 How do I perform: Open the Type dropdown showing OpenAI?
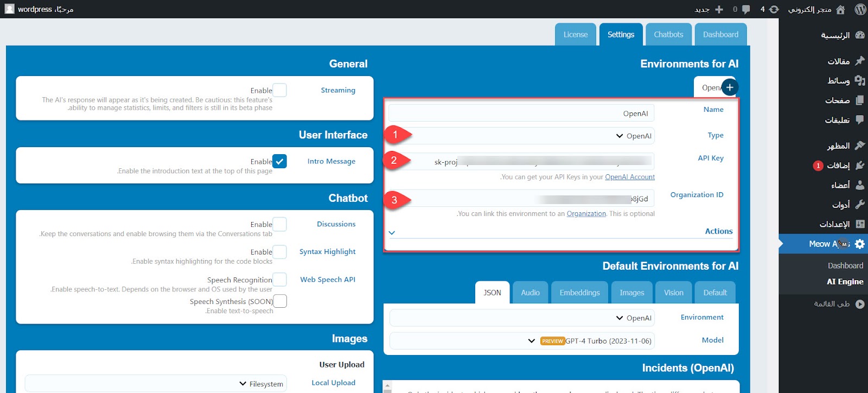pos(521,136)
